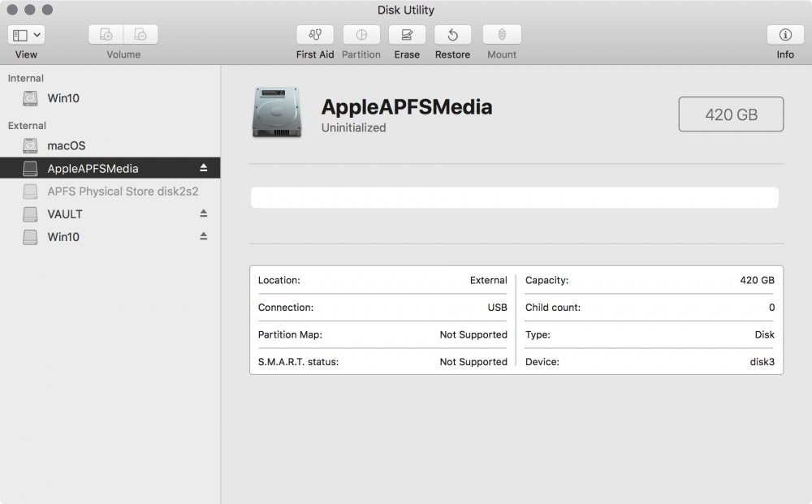Click the internal Win10 drive icon

pos(30,98)
